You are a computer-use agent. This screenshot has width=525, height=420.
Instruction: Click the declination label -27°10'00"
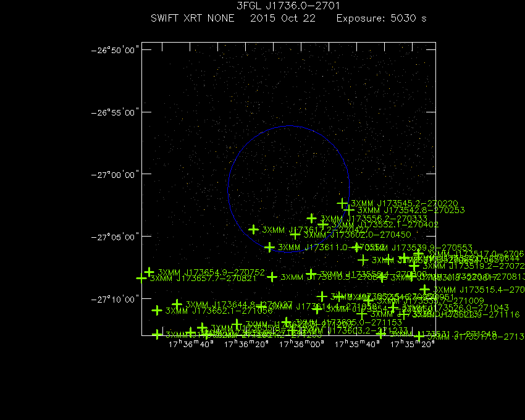tap(115, 299)
